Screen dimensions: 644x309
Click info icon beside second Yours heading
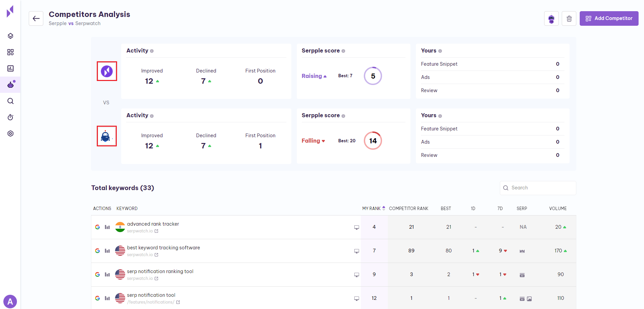(440, 116)
